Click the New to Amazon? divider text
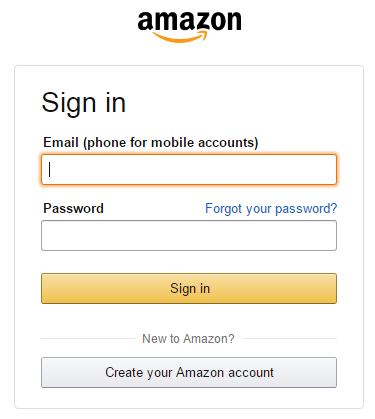The width and height of the screenshot is (375, 419). (x=188, y=339)
